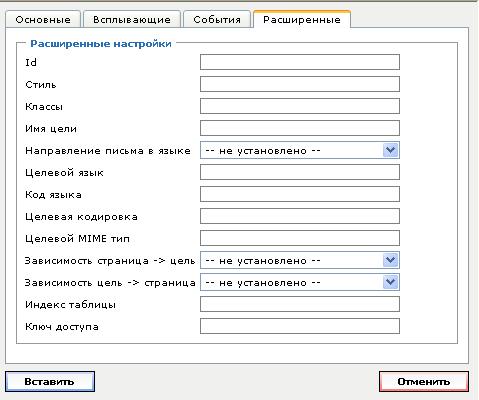
Task: Click the Индекс таблицы field
Action: click(x=300, y=304)
